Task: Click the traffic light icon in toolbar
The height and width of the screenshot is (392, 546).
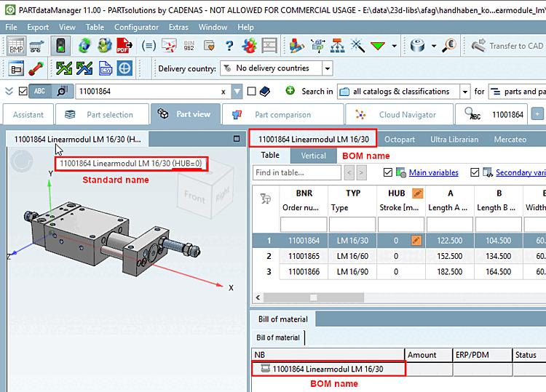Action: click(x=61, y=46)
